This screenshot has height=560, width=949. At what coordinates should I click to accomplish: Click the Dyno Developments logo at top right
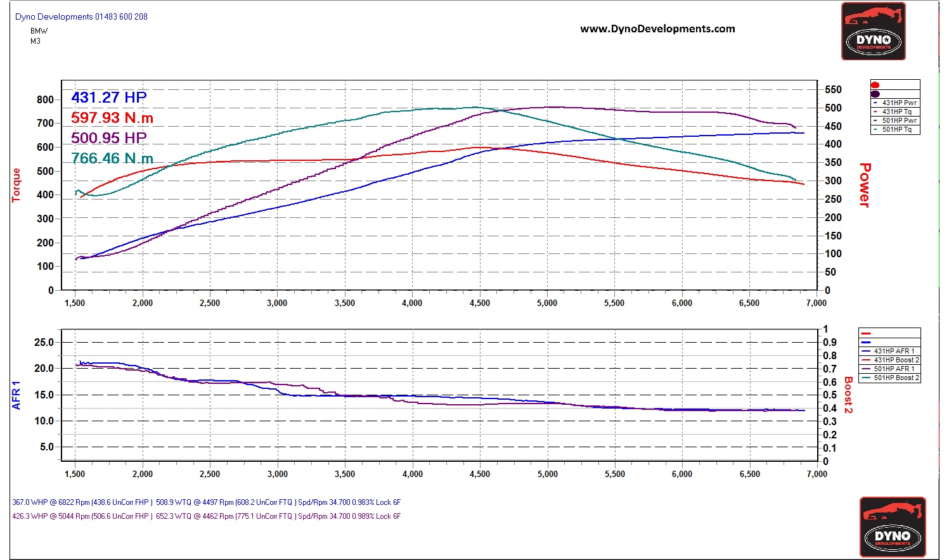(873, 32)
